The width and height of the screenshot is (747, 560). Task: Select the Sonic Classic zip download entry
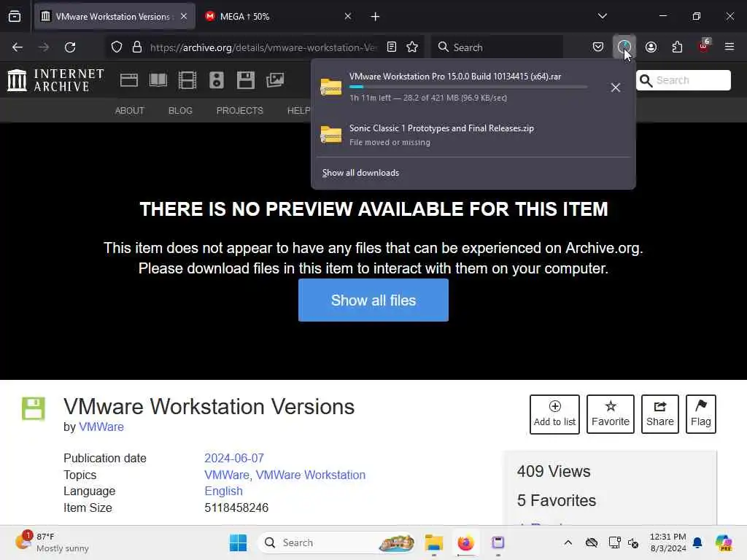coord(473,135)
